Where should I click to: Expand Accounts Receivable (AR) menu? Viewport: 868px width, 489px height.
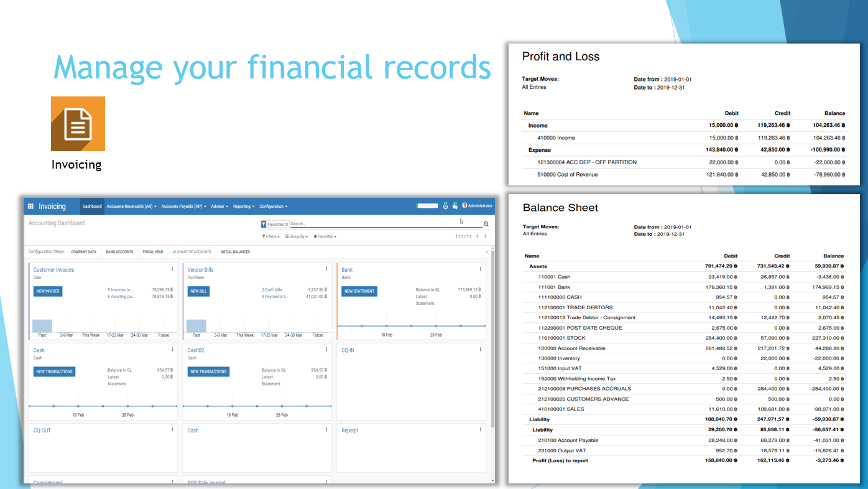(x=132, y=207)
